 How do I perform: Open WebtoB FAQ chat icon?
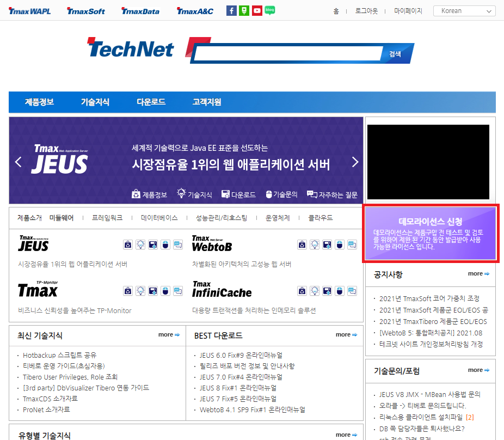tap(352, 245)
